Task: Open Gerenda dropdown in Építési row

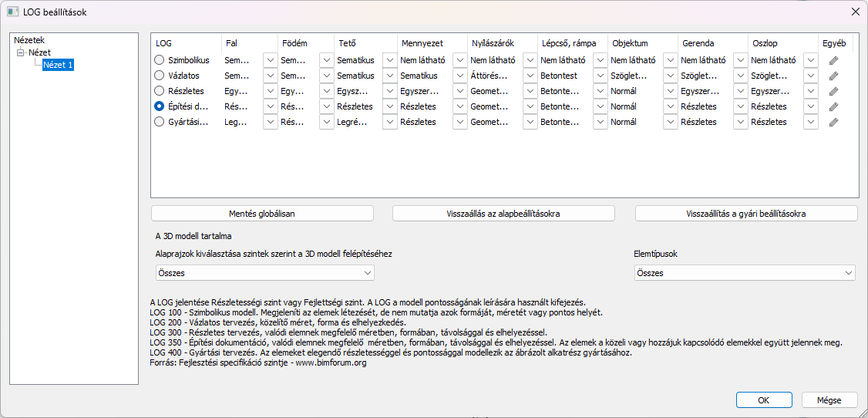Action: click(741, 106)
